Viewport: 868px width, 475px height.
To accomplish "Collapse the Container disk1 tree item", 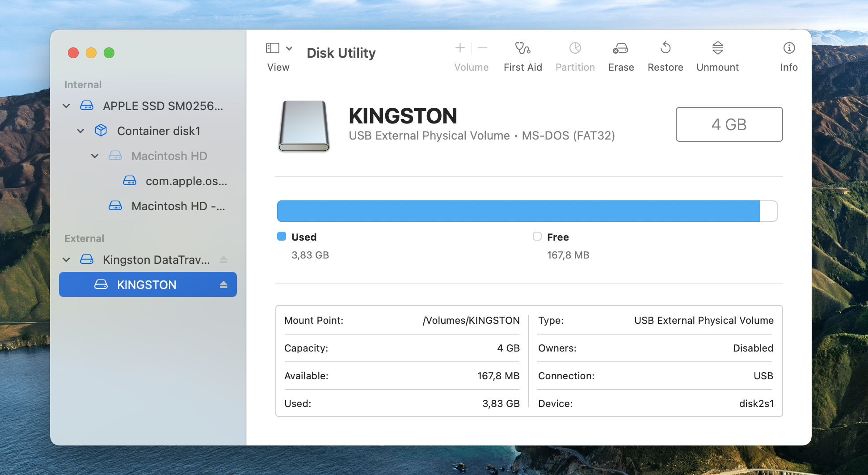I will [80, 131].
